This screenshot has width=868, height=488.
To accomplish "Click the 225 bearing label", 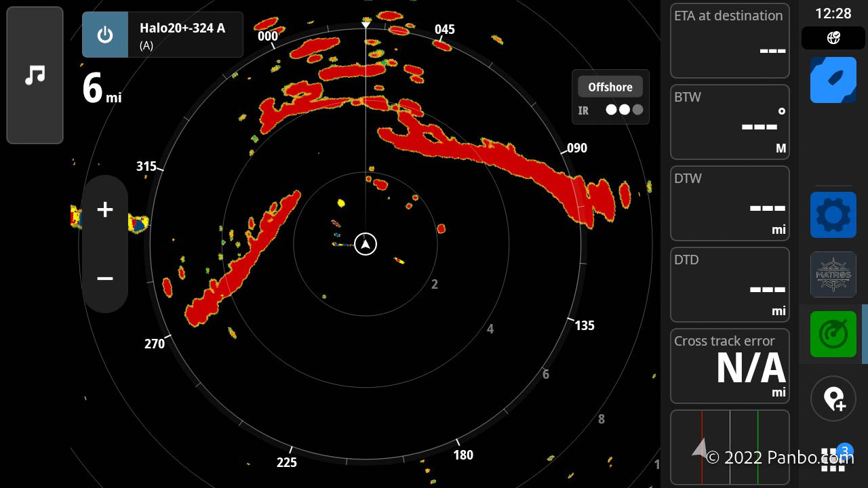I will coord(287,462).
